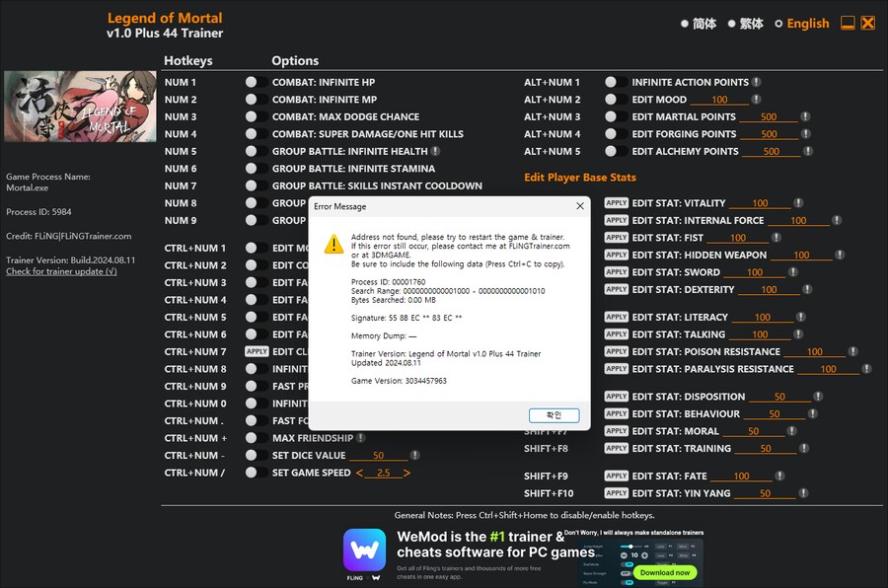Enable Combat: Max Dodge Chance
Image resolution: width=888 pixels, height=588 pixels.
click(256, 116)
